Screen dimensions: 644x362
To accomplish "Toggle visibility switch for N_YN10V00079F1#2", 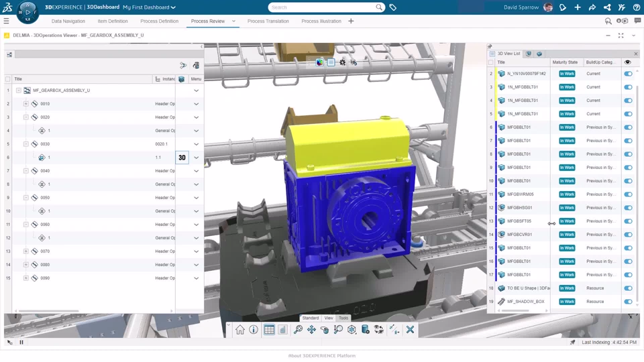I will [x=628, y=74].
